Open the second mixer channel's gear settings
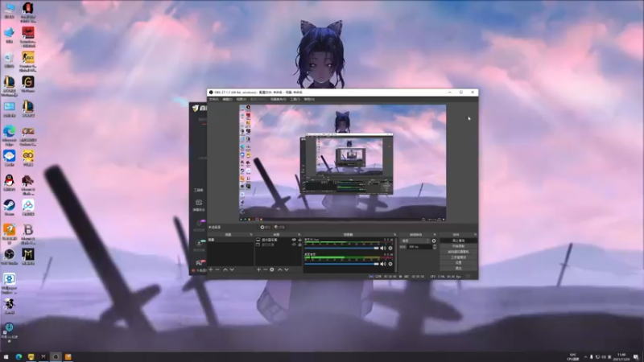This screenshot has height=362, width=644. coord(390,264)
